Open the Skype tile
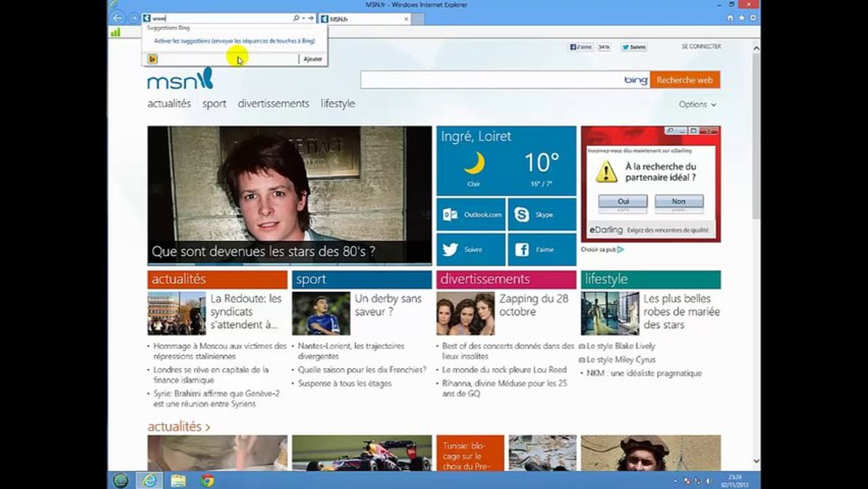The image size is (868, 489). (x=542, y=215)
